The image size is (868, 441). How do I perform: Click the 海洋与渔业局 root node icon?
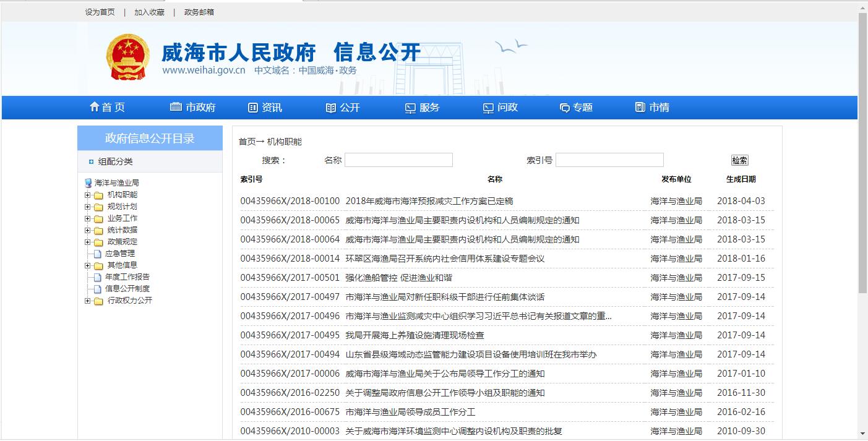(x=88, y=183)
